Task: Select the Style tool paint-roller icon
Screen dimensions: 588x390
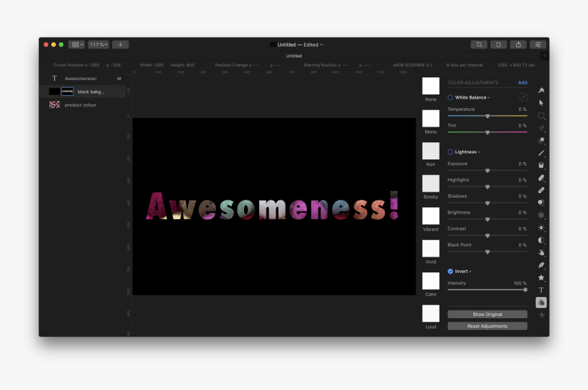Action: point(541,90)
